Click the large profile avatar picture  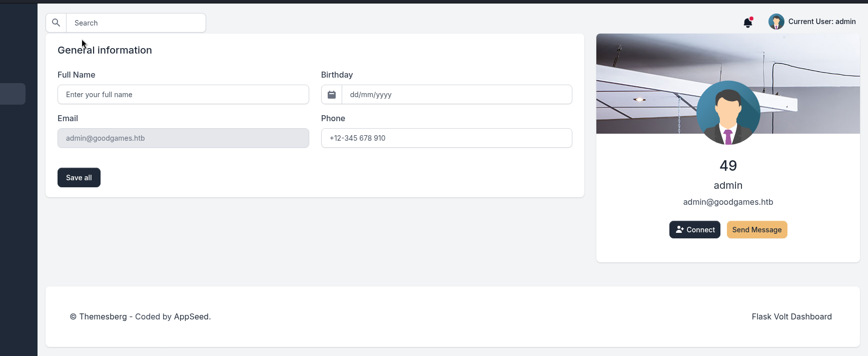click(x=728, y=113)
